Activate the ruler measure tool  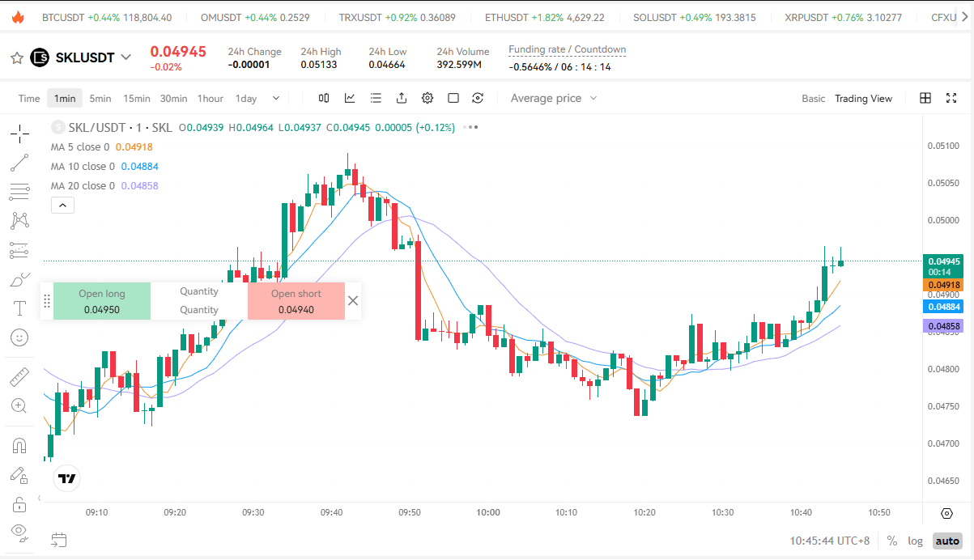point(19,377)
